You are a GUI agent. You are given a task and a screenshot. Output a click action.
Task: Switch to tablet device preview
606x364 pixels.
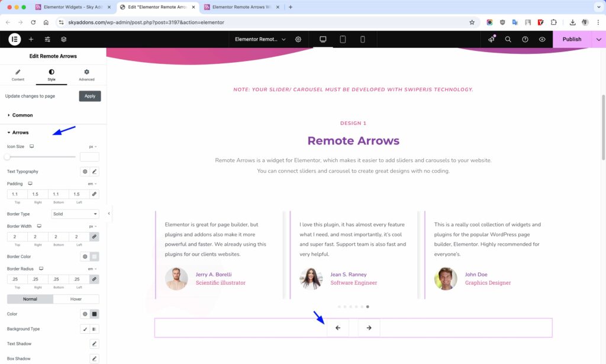[343, 39]
